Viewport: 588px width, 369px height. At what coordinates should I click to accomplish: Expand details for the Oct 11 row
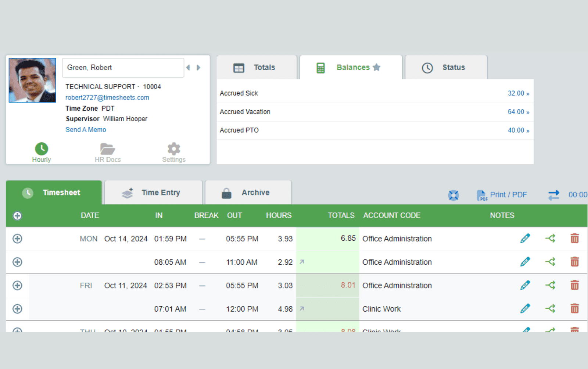click(17, 285)
